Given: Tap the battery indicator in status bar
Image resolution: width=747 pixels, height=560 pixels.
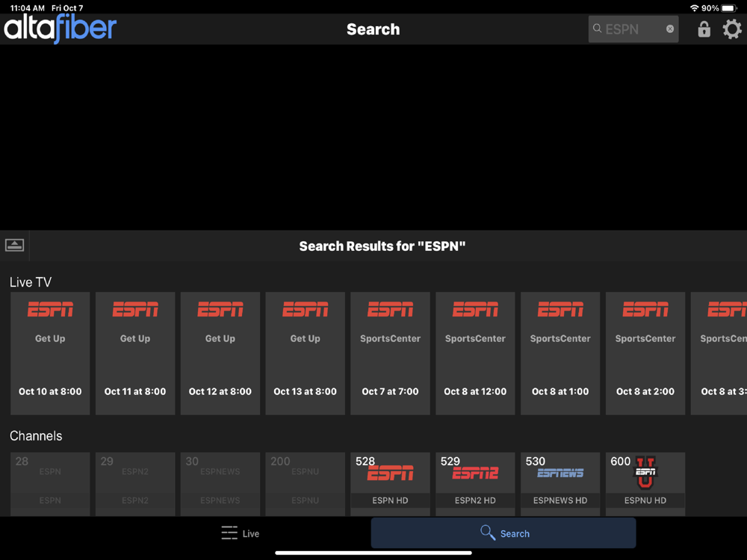Looking at the screenshot, I should (729, 8).
